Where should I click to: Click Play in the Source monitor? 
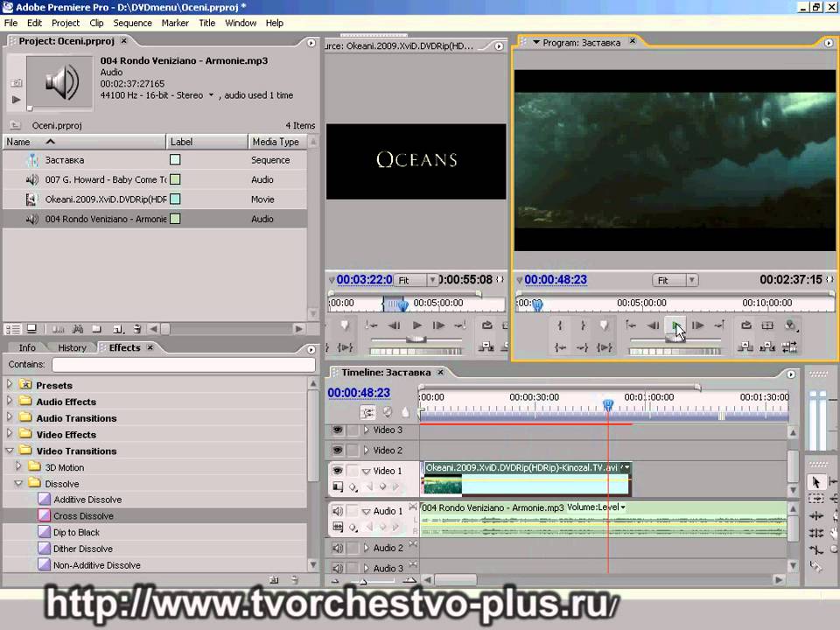pyautogui.click(x=416, y=325)
